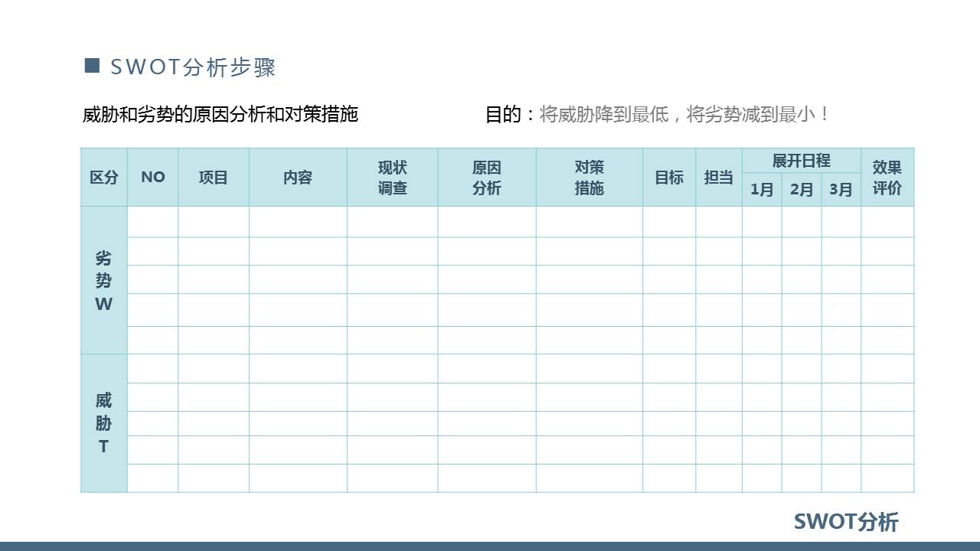Click the blue square bullet icon beside title

(93, 65)
